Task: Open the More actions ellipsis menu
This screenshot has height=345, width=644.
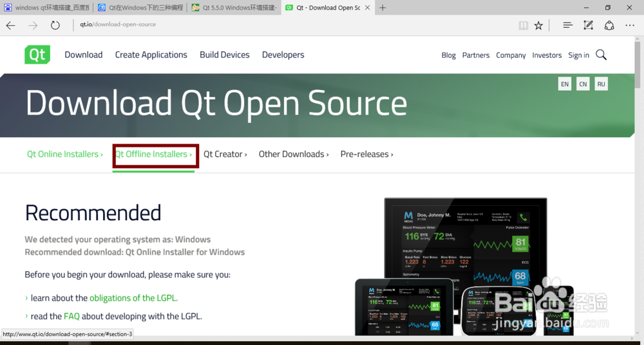Action: tap(630, 26)
